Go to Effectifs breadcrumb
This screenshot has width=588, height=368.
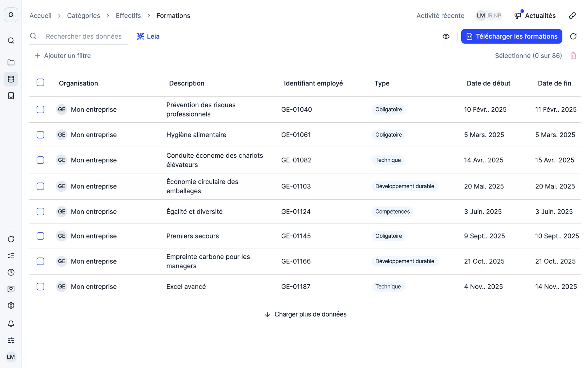tap(128, 16)
